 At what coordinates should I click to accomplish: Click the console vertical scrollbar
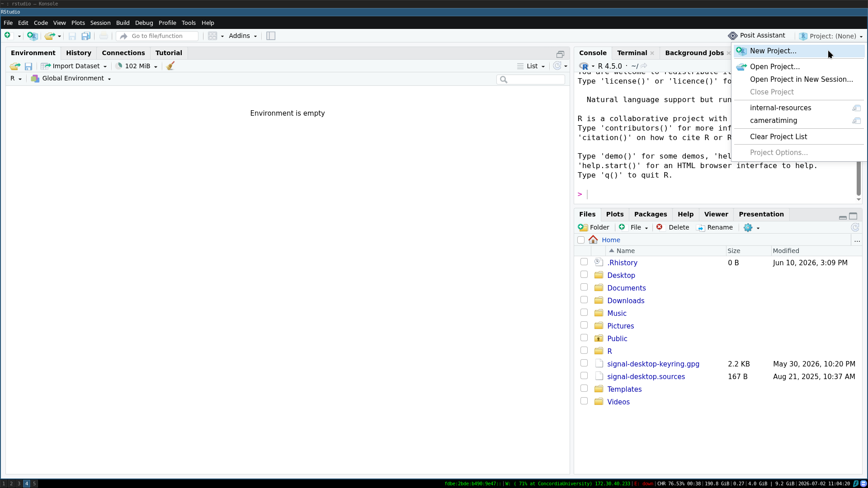(x=858, y=178)
